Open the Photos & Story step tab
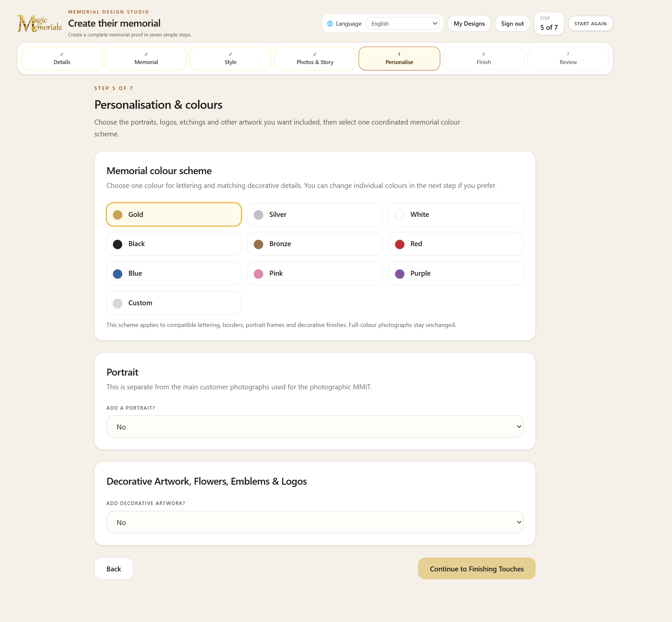 click(315, 58)
